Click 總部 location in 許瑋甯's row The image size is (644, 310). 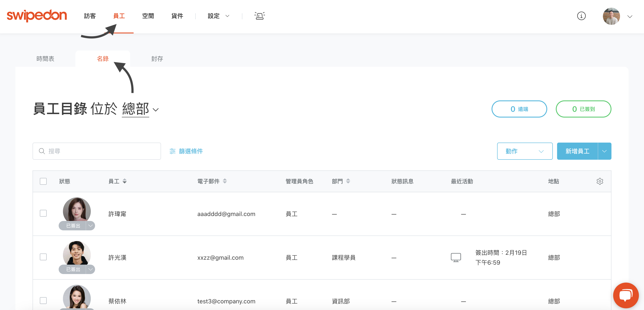[554, 214]
